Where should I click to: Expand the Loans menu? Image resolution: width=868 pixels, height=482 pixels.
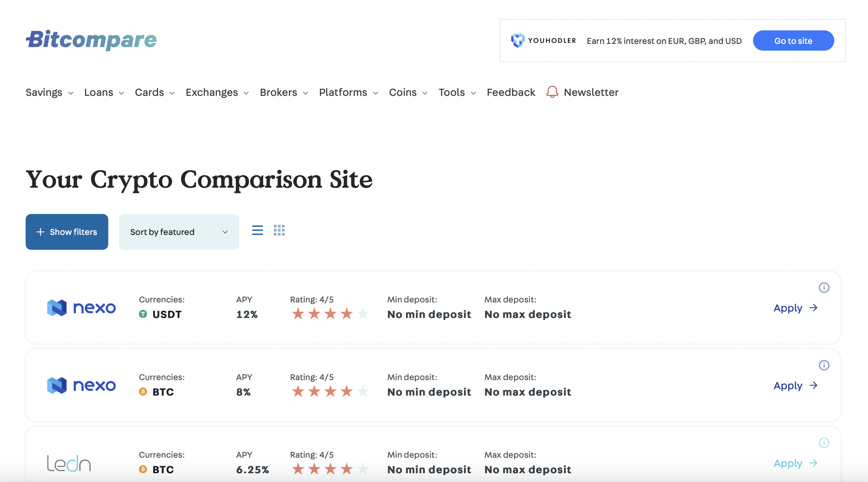(x=104, y=92)
